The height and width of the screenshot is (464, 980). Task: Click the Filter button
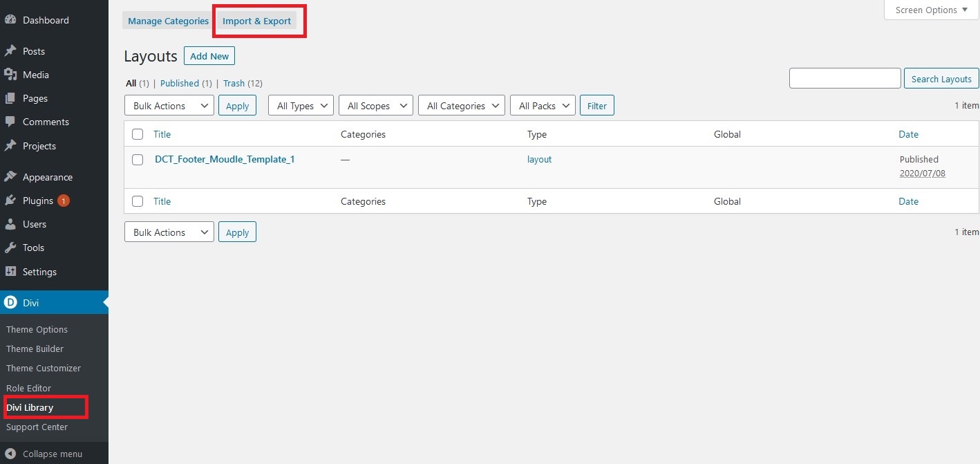click(x=597, y=106)
